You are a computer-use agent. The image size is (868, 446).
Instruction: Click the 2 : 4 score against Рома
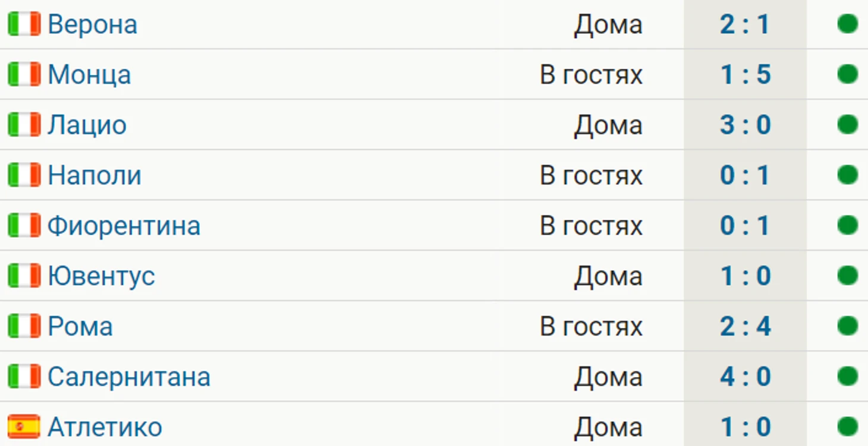tap(745, 326)
